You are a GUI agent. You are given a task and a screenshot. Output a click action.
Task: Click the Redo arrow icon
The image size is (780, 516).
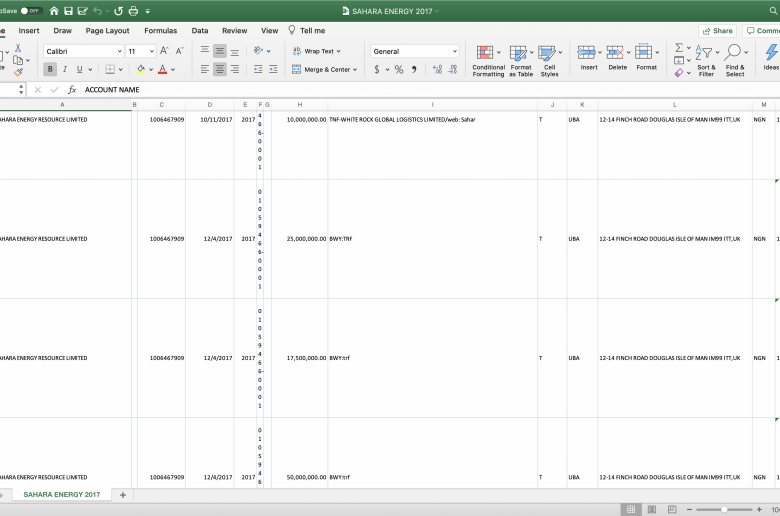[x=118, y=11]
